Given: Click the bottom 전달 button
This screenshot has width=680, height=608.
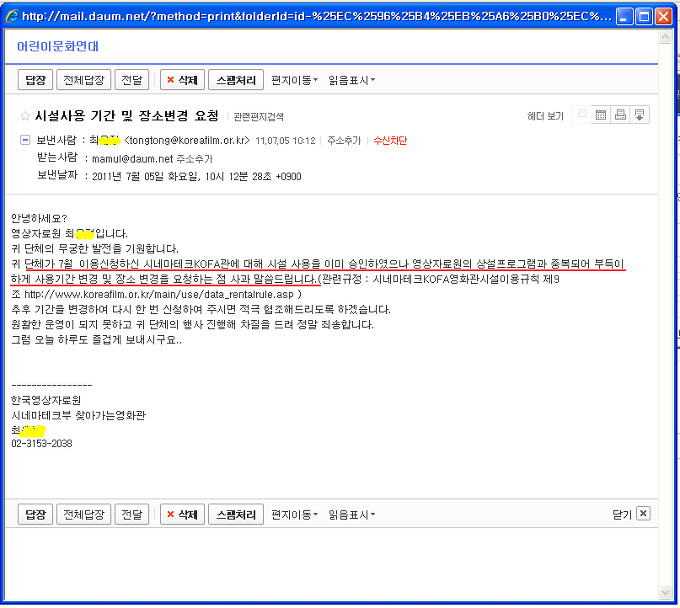Looking at the screenshot, I should tap(132, 514).
